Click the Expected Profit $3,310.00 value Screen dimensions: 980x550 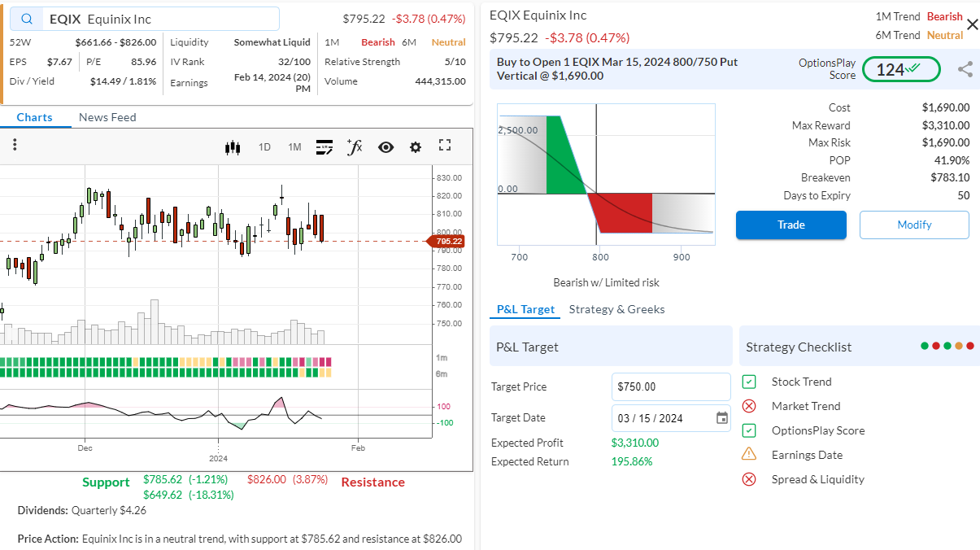click(635, 443)
